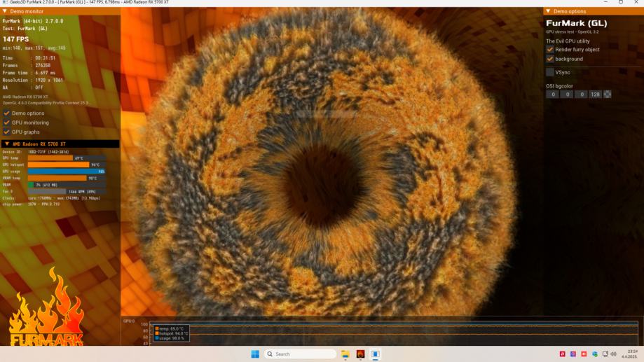Click the first OSI bgcolor value field
Screen dimensions: 644x362
pos(553,95)
